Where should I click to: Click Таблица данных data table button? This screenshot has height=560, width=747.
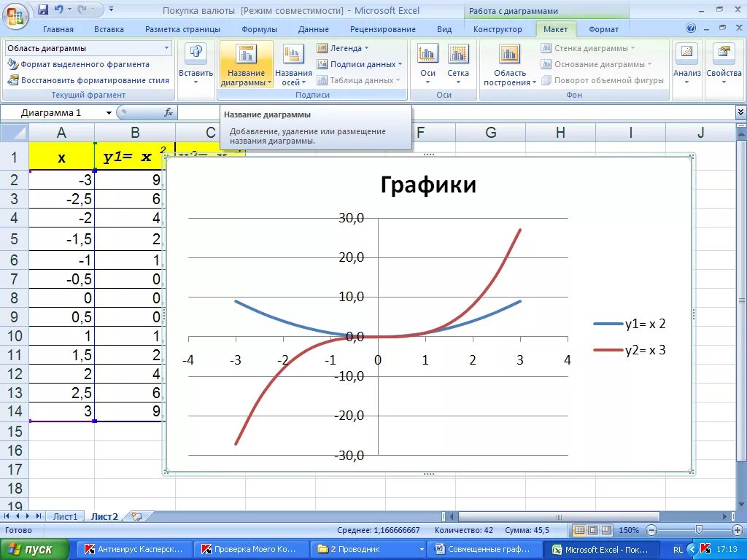pyautogui.click(x=358, y=80)
